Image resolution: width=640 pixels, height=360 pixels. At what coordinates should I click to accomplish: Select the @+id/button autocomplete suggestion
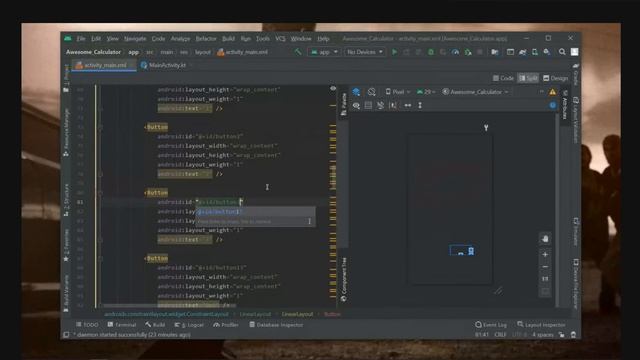pyautogui.click(x=255, y=212)
